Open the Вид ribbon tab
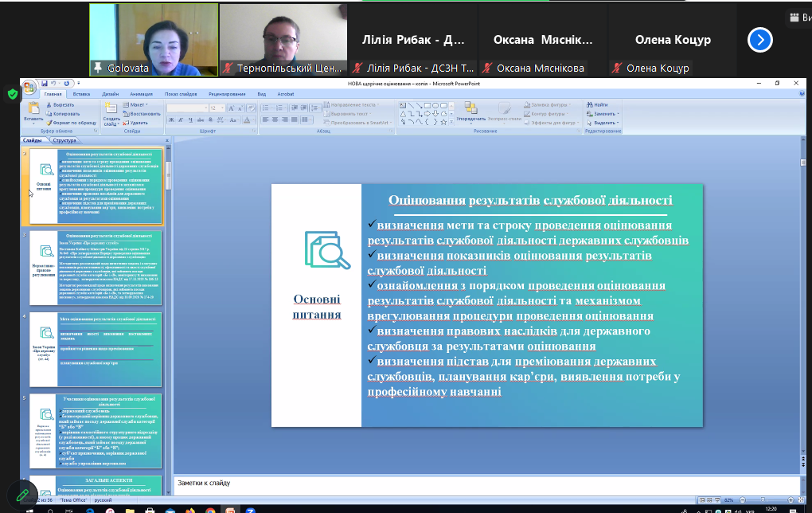The image size is (812, 513). pos(262,94)
